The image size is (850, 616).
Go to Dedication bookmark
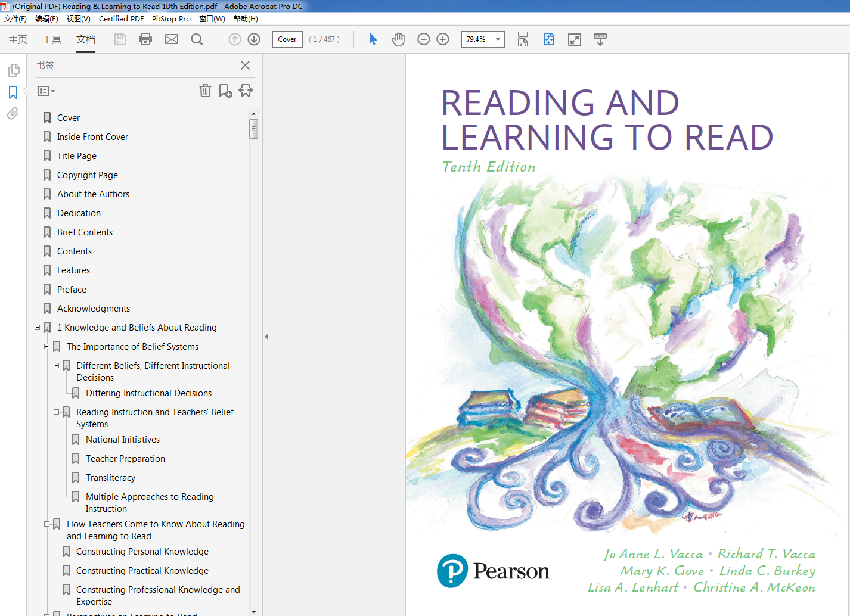[79, 213]
